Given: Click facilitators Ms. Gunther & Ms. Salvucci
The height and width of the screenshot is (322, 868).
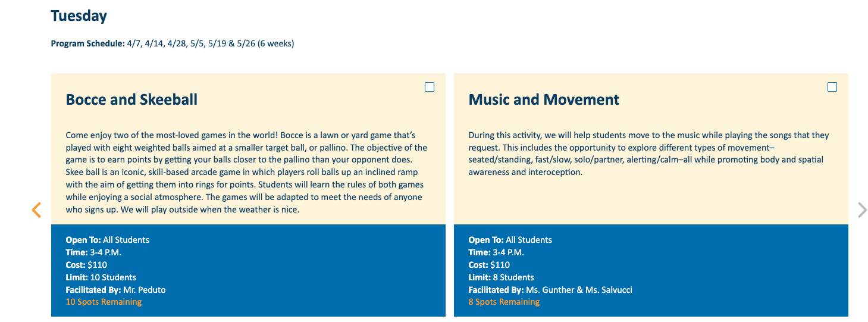Looking at the screenshot, I should point(579,290).
